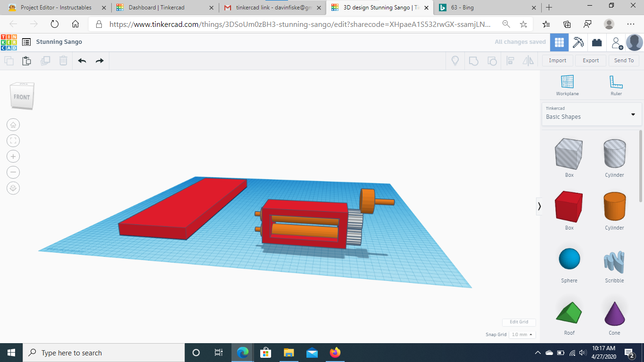Click the Ungroup shapes icon
Image resolution: width=644 pixels, height=362 pixels.
(x=492, y=60)
